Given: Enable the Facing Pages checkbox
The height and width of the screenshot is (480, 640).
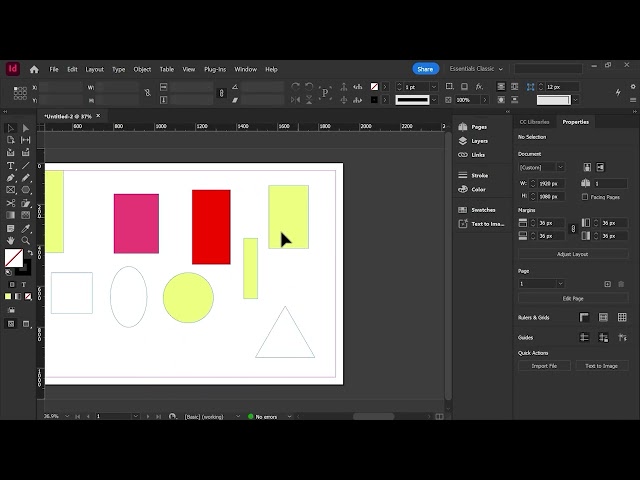Looking at the screenshot, I should point(585,197).
